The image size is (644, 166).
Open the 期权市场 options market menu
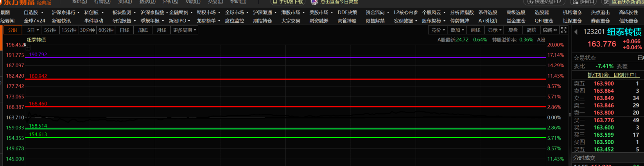pos(208,12)
